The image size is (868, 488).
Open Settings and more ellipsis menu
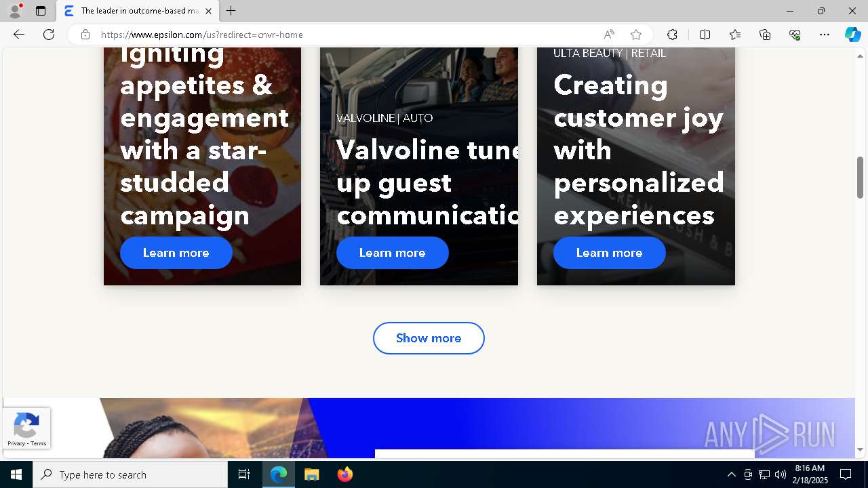pos(825,35)
